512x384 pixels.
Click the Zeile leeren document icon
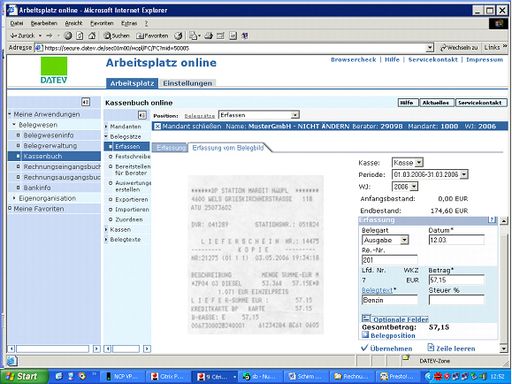(x=431, y=347)
